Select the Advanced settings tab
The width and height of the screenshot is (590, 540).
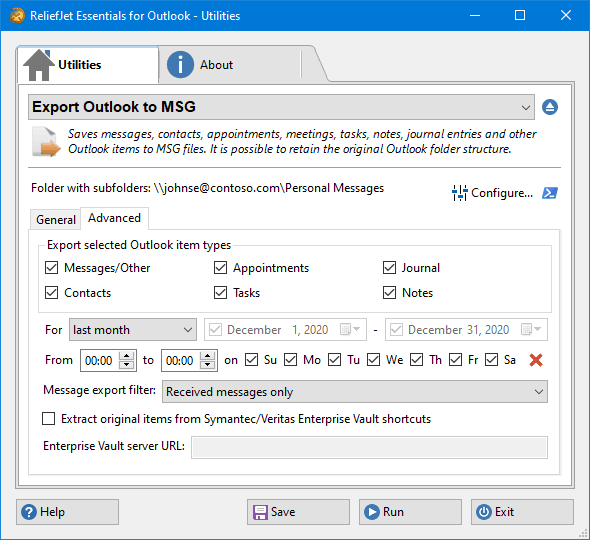[114, 218]
